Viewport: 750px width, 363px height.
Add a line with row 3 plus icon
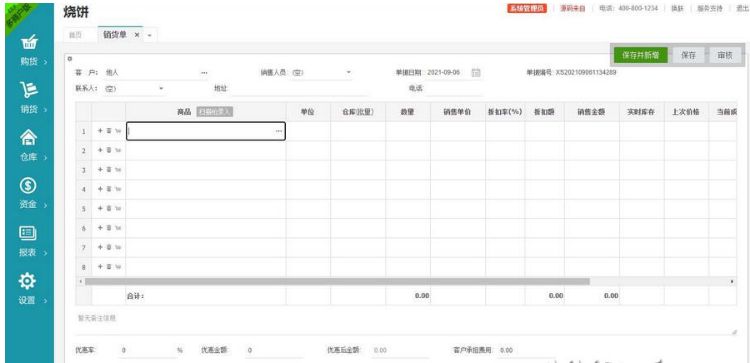pos(100,170)
